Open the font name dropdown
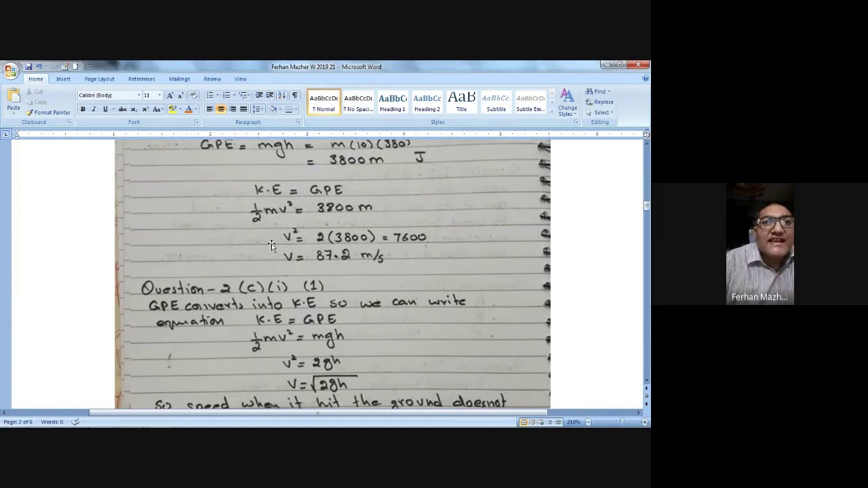 [x=139, y=96]
